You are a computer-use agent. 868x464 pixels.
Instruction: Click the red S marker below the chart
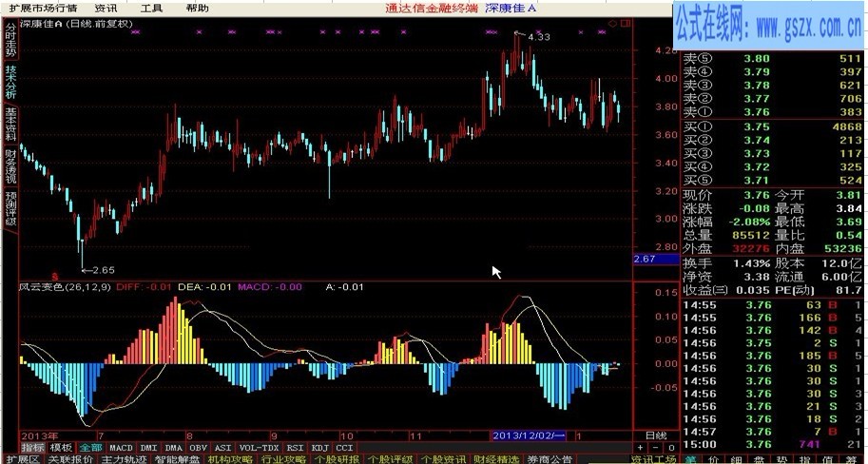(x=55, y=275)
